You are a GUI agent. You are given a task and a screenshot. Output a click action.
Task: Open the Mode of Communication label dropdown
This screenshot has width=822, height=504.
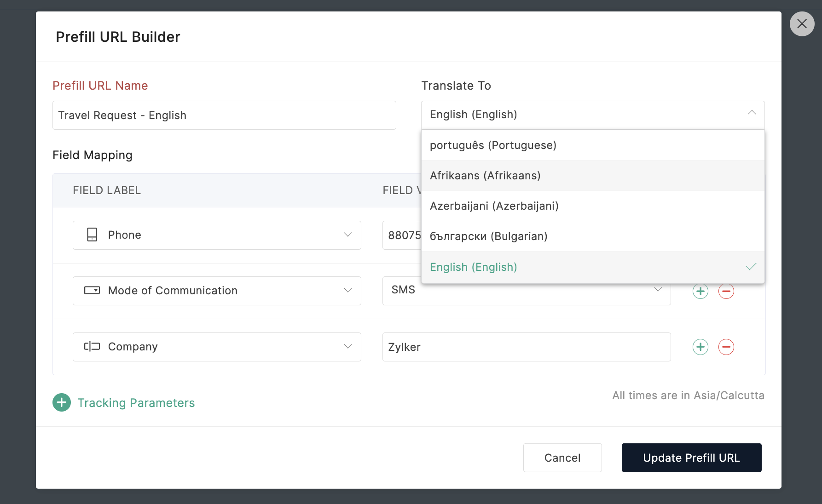pos(347,291)
